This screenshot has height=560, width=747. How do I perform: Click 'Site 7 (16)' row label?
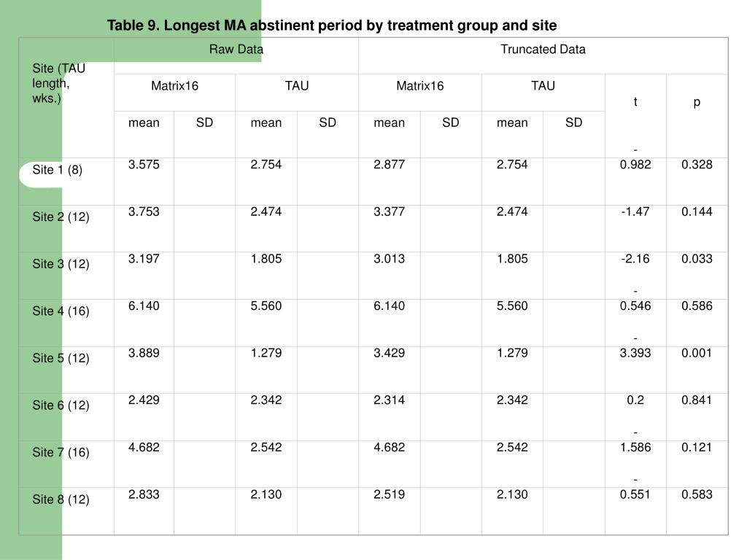coord(61,452)
